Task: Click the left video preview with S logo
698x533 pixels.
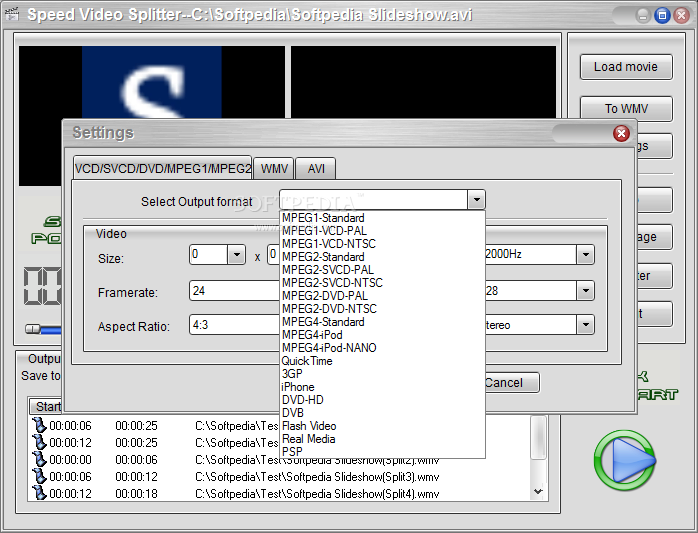Action: (151, 82)
